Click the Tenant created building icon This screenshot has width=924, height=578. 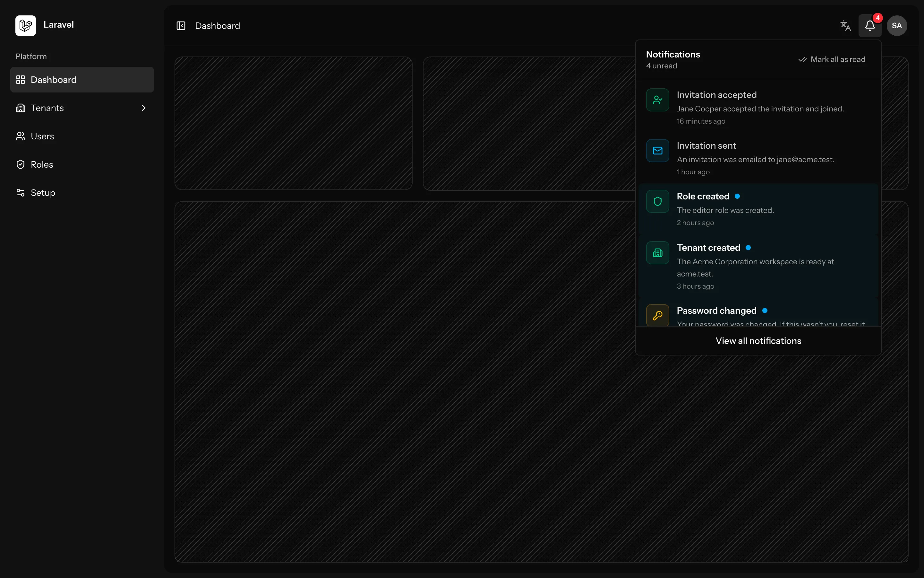[x=657, y=253]
